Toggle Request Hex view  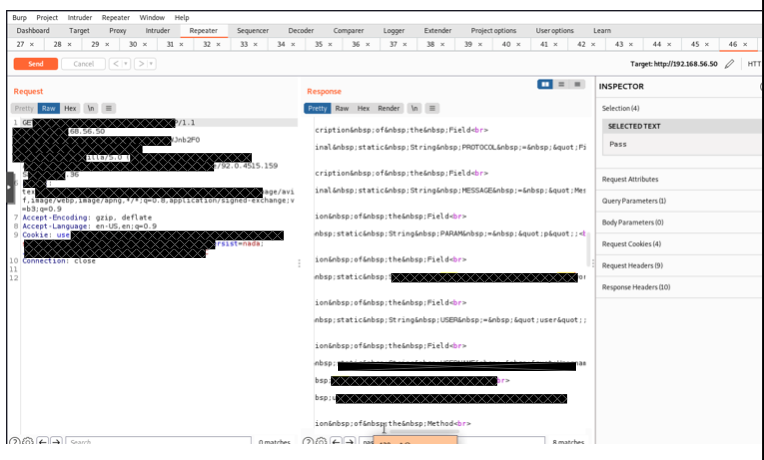coord(70,108)
